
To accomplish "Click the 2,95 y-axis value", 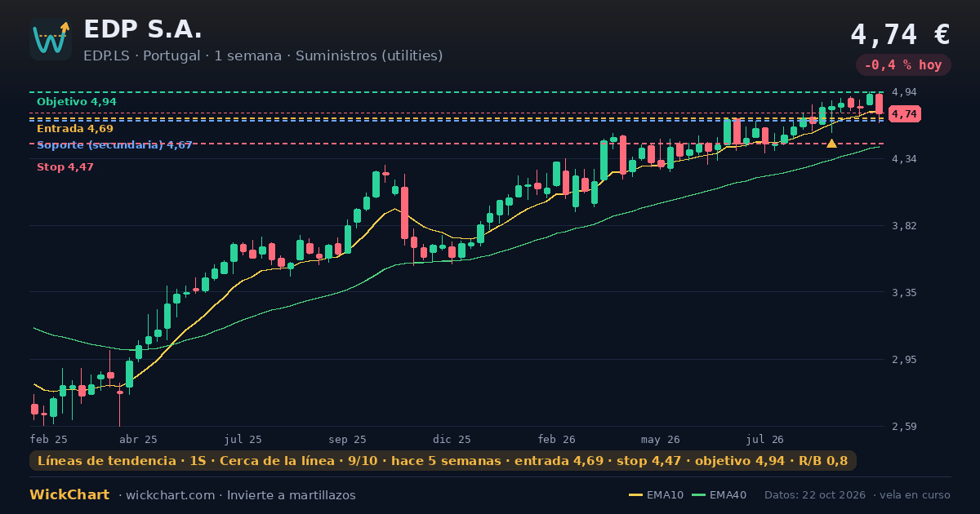I will click(905, 360).
